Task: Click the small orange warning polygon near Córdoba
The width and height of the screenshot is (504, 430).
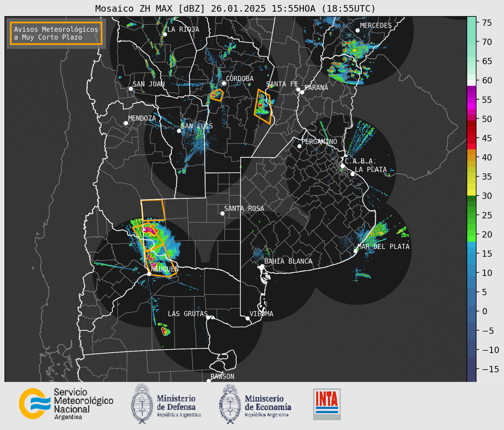Action: 217,95
